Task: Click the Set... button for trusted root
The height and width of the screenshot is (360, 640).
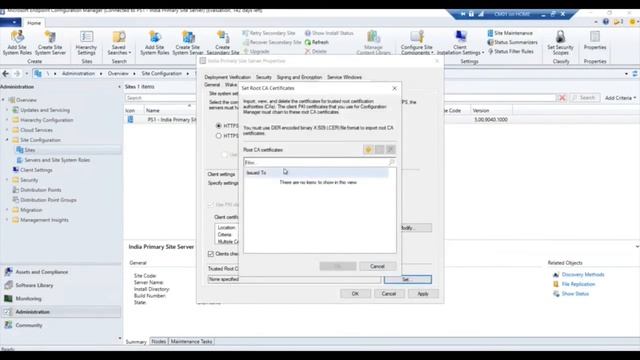Action: 407,280
